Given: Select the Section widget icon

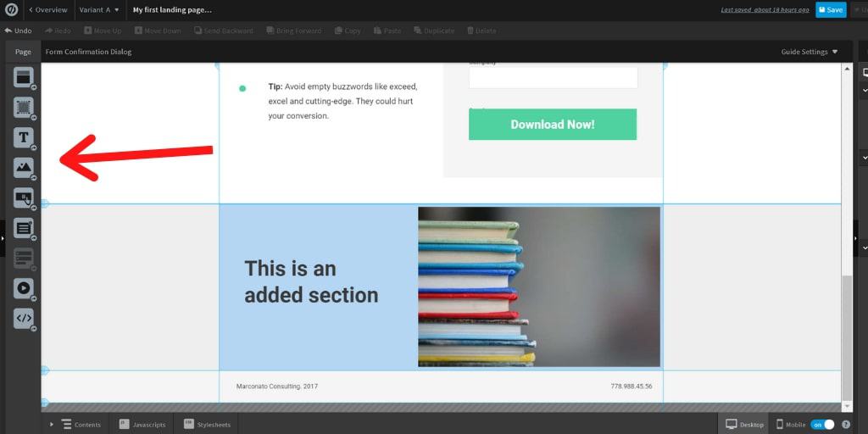Looking at the screenshot, I should (x=23, y=77).
